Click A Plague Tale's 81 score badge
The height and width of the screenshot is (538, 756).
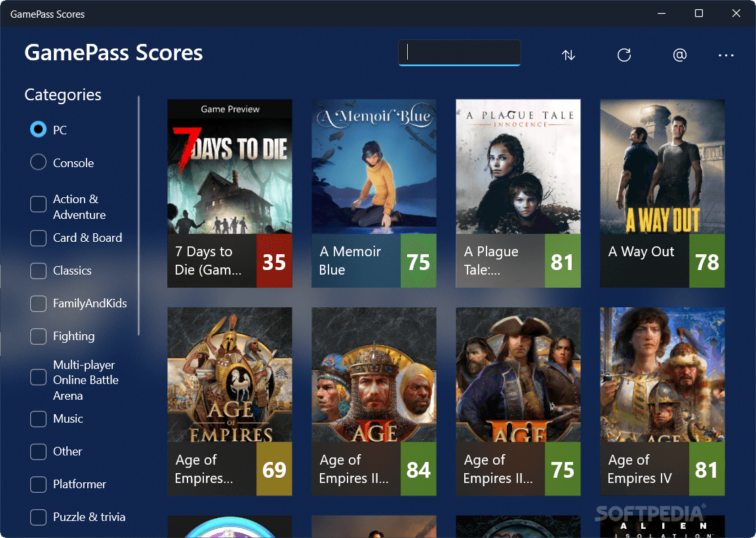[562, 261]
